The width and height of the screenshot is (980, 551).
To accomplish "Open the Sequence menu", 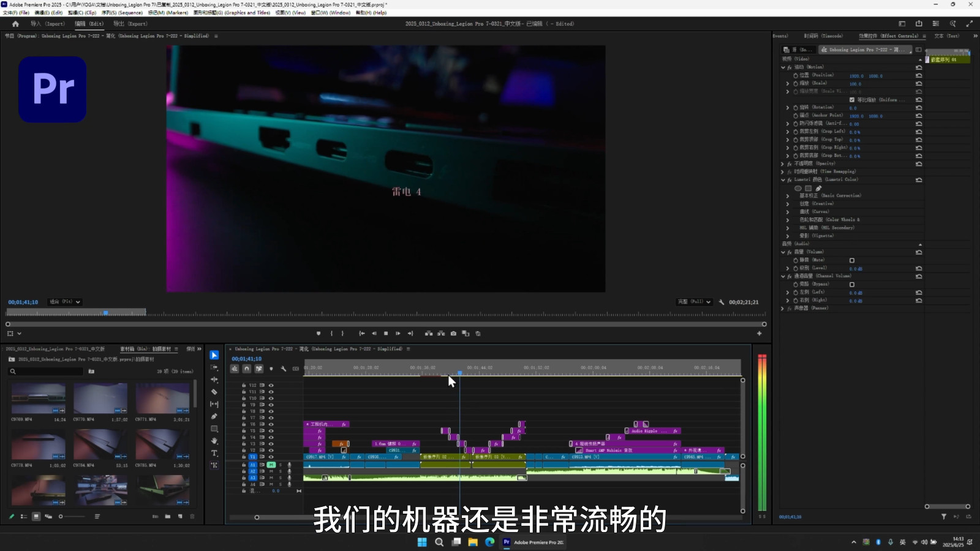I will coord(122,12).
